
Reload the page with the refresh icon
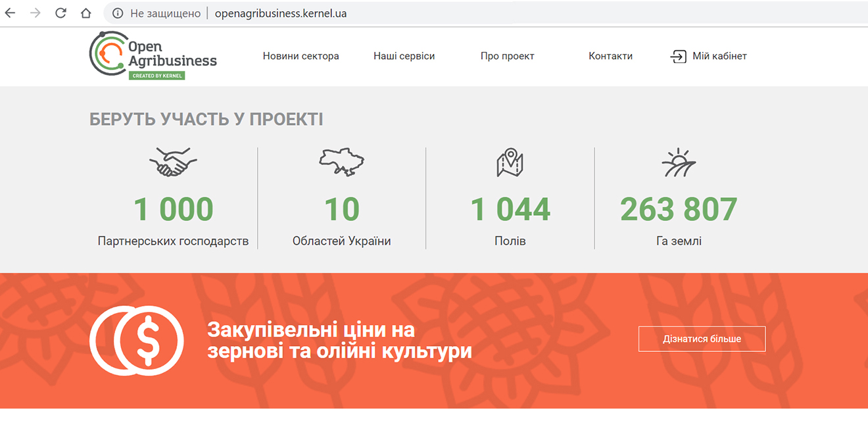tap(60, 13)
